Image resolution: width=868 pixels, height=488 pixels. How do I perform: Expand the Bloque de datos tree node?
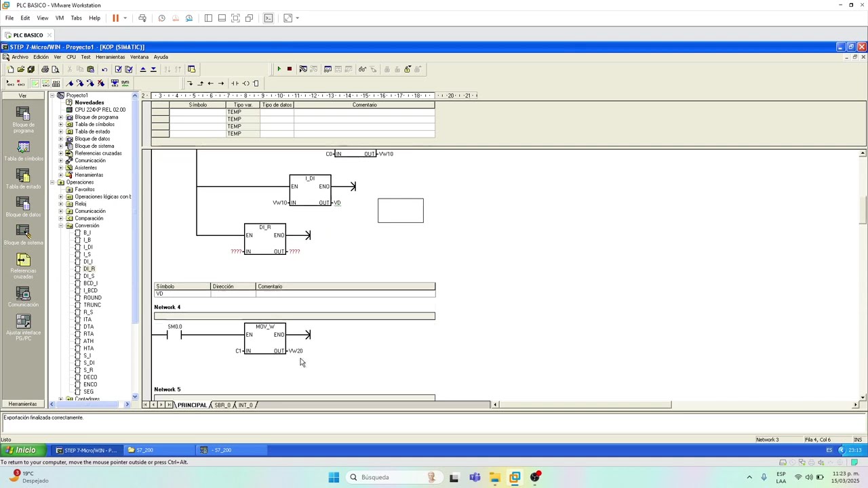pos(60,139)
